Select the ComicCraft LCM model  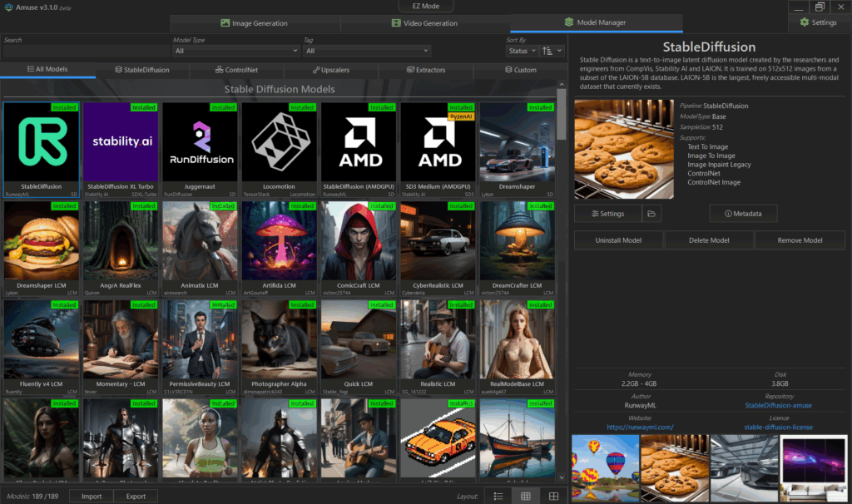359,249
